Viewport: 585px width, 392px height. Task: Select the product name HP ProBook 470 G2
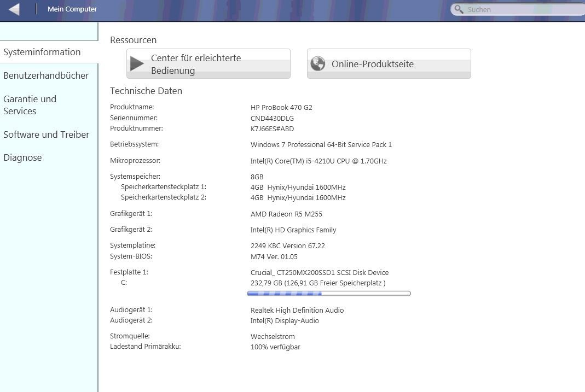[281, 108]
